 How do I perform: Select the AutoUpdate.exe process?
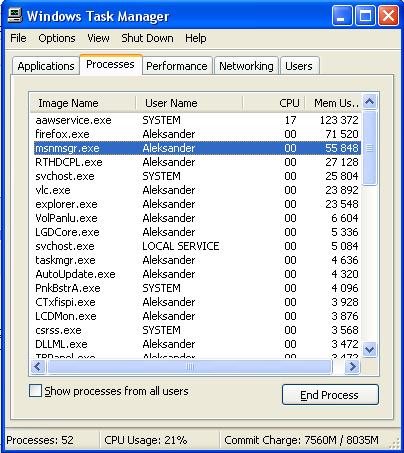point(197,274)
